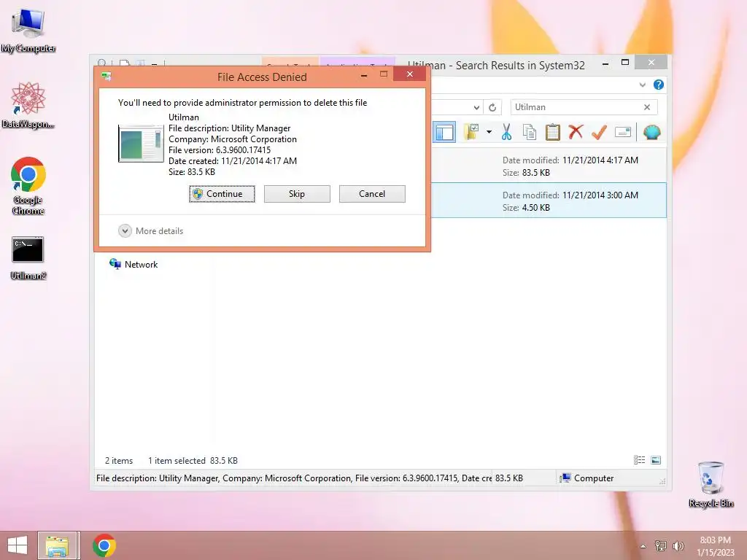The height and width of the screenshot is (560, 747).
Task: Click the shell icon in Explorer toolbar
Action: click(651, 132)
